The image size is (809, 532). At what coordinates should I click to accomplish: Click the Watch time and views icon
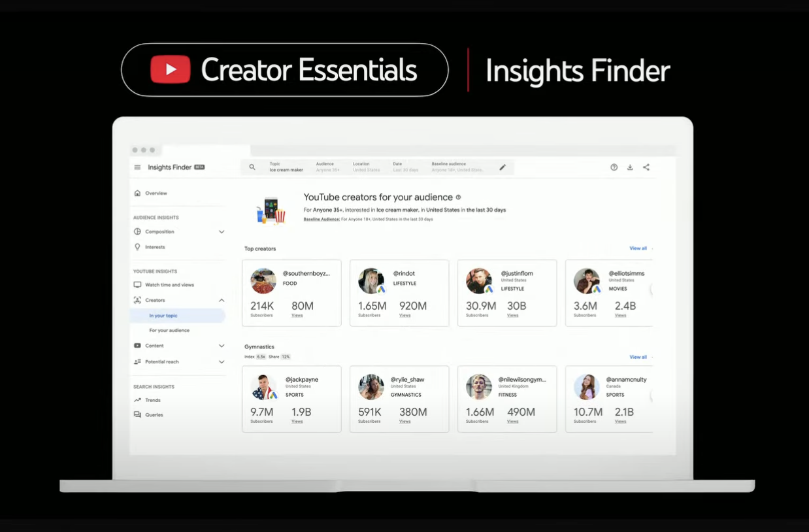coord(137,285)
